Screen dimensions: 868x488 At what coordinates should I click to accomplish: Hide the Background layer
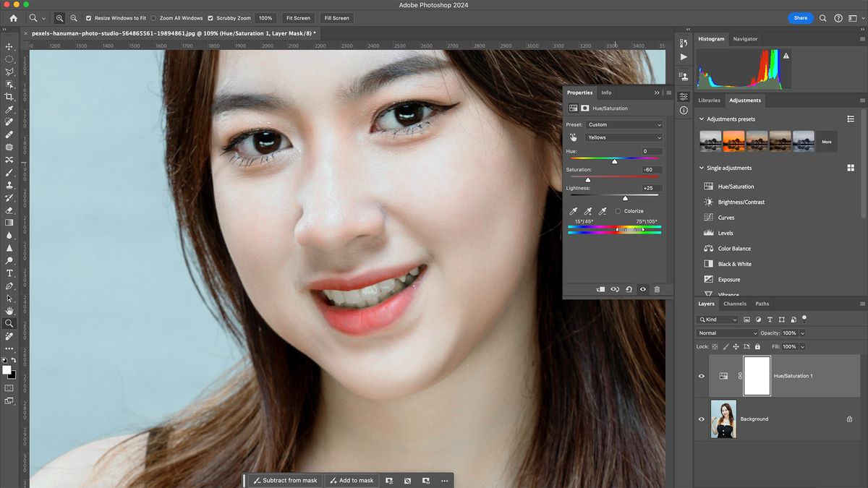point(701,419)
